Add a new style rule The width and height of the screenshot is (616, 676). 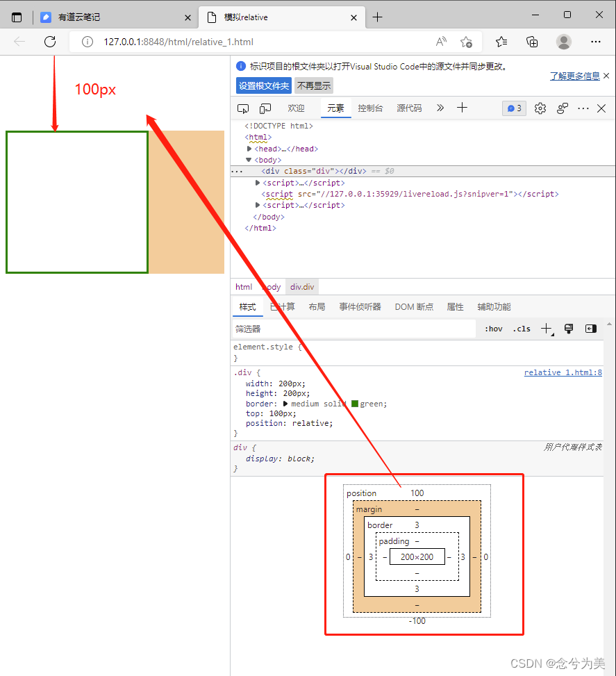pyautogui.click(x=547, y=329)
